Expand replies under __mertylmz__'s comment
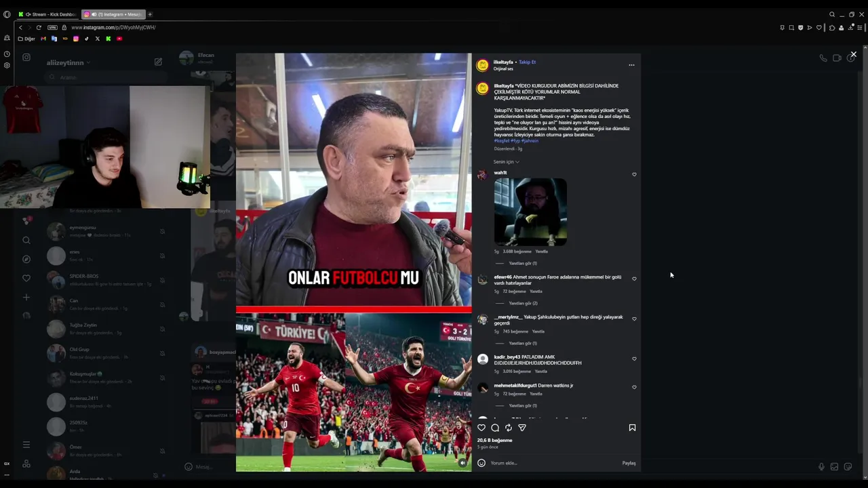868x488 pixels. point(523,343)
